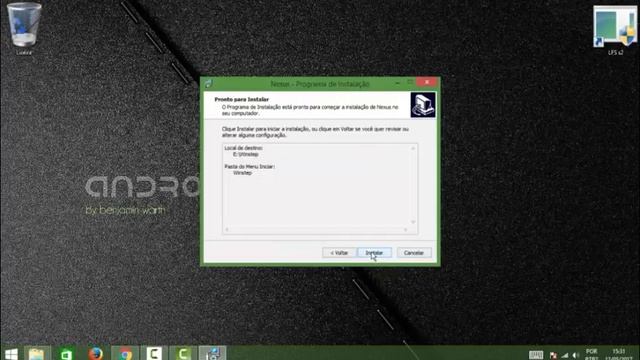Close the installer window with red X
Image resolution: width=640 pixels, height=360 pixels.
(x=427, y=82)
